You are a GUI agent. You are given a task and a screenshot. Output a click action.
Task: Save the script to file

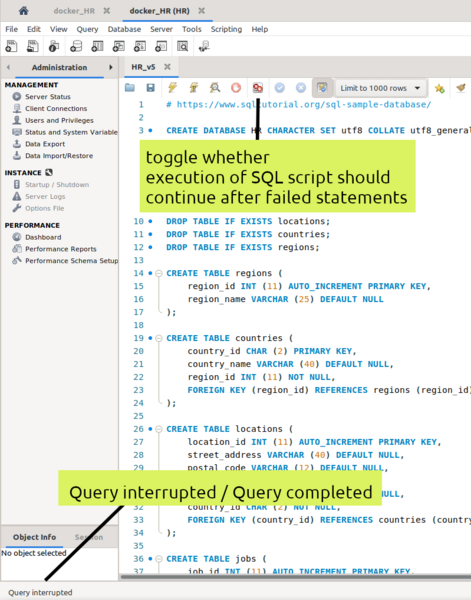[151, 88]
